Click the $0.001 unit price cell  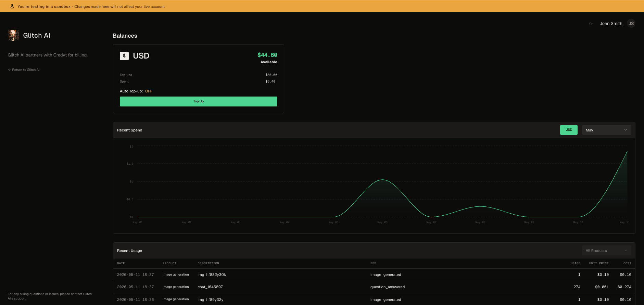coord(602,287)
